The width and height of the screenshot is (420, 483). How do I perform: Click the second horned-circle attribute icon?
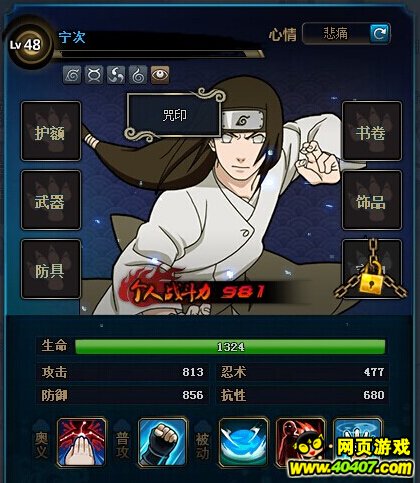(x=94, y=75)
